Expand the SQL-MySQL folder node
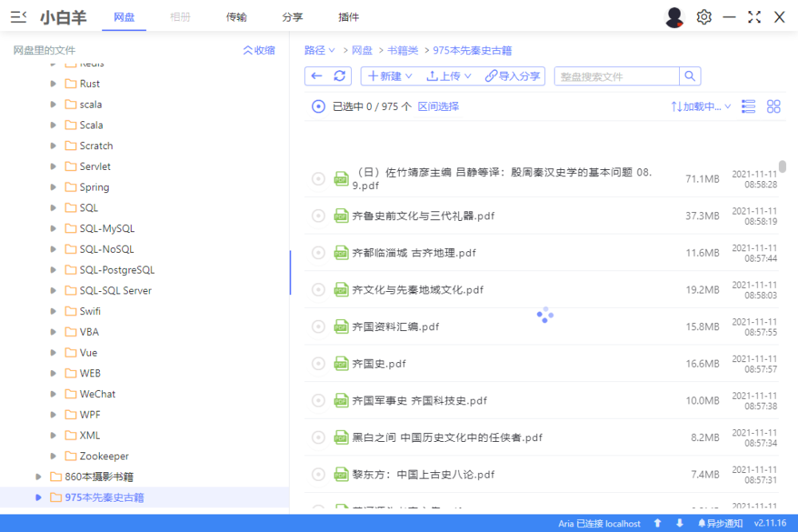 point(53,228)
